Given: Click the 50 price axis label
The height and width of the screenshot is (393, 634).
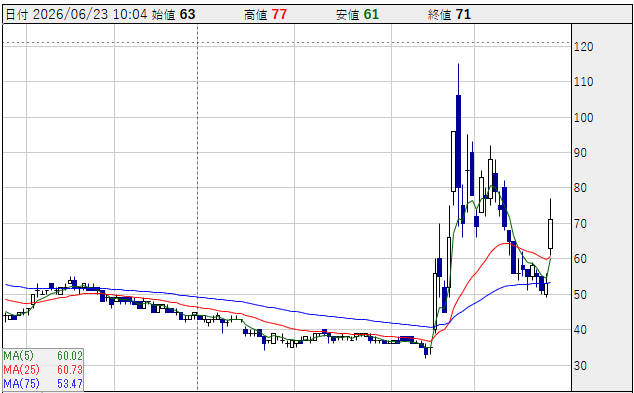Looking at the screenshot, I should 581,294.
